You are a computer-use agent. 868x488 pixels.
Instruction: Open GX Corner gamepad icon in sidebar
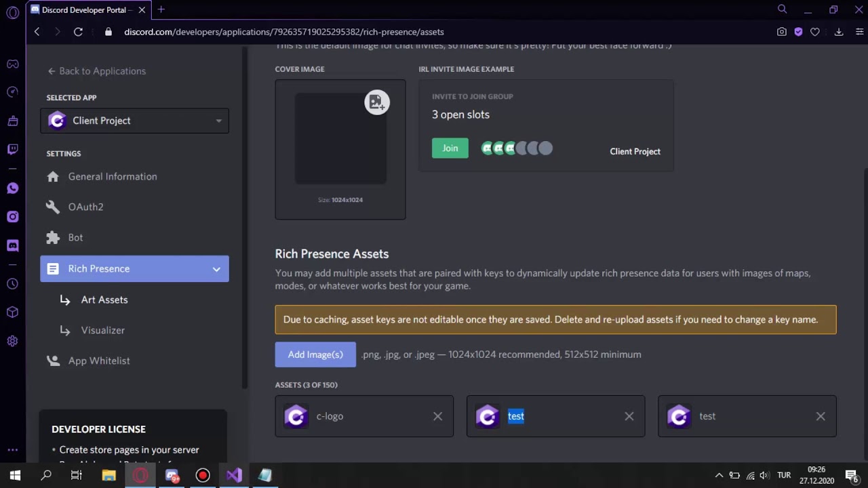pos(12,64)
